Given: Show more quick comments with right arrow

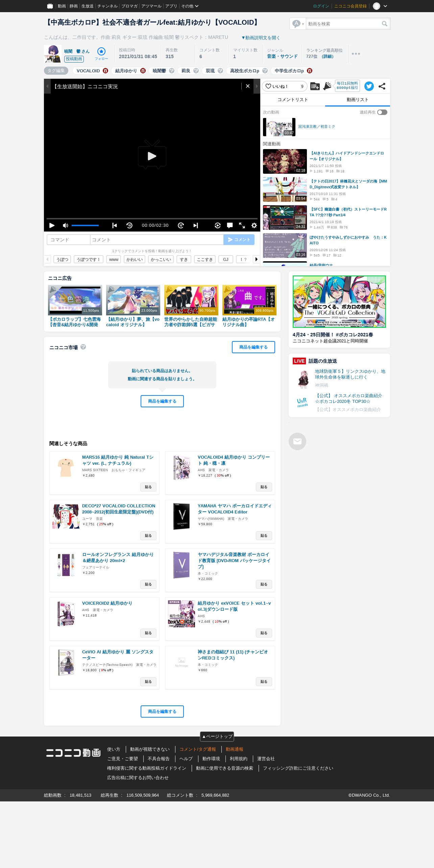Looking at the screenshot, I should [x=256, y=259].
